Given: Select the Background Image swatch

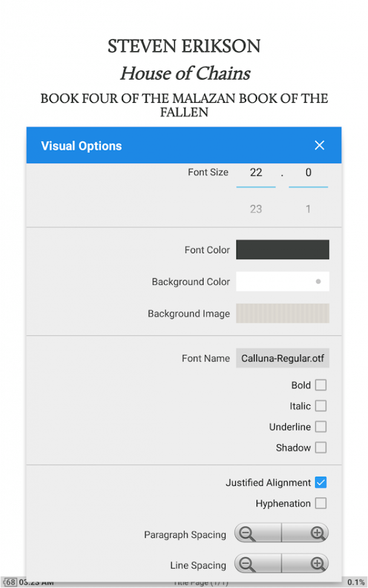Looking at the screenshot, I should [282, 314].
